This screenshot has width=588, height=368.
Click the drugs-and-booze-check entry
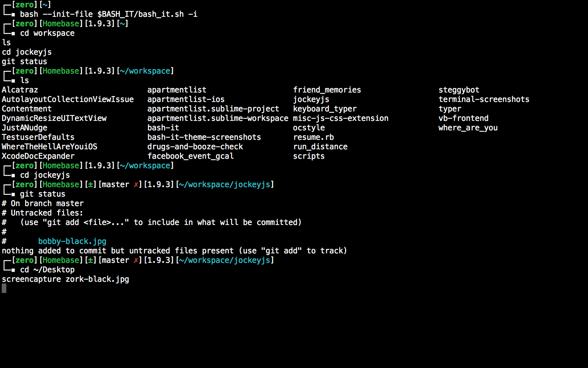195,146
